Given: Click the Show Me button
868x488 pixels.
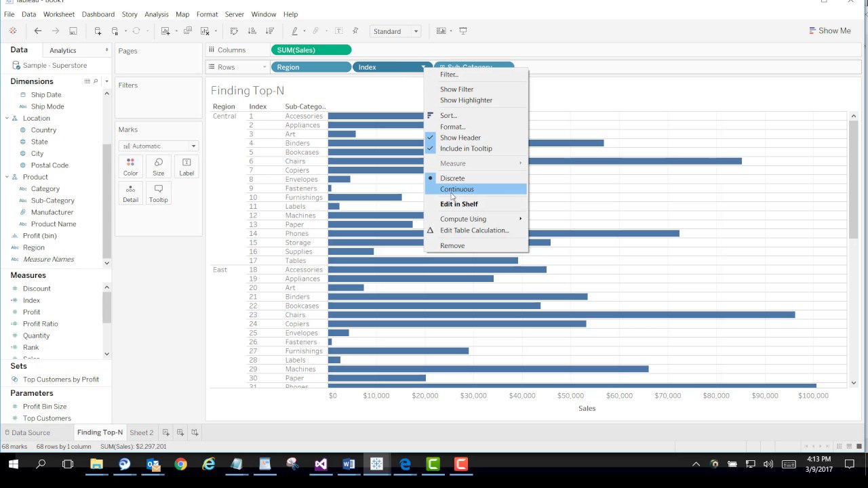Looking at the screenshot, I should pyautogui.click(x=829, y=30).
